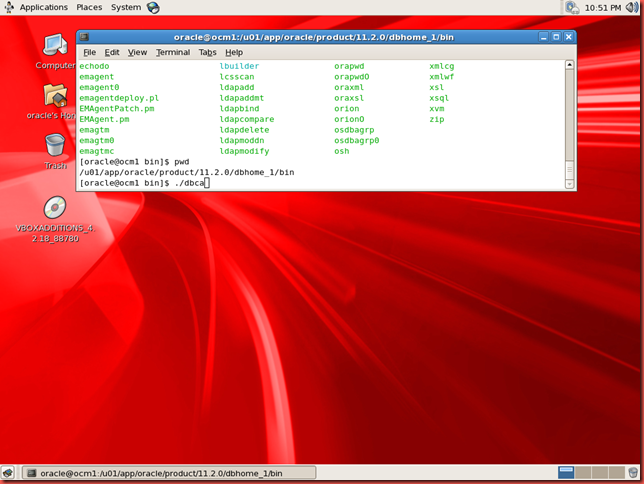Open the terminal View menu
Viewport: 644px width, 484px height.
click(x=137, y=52)
